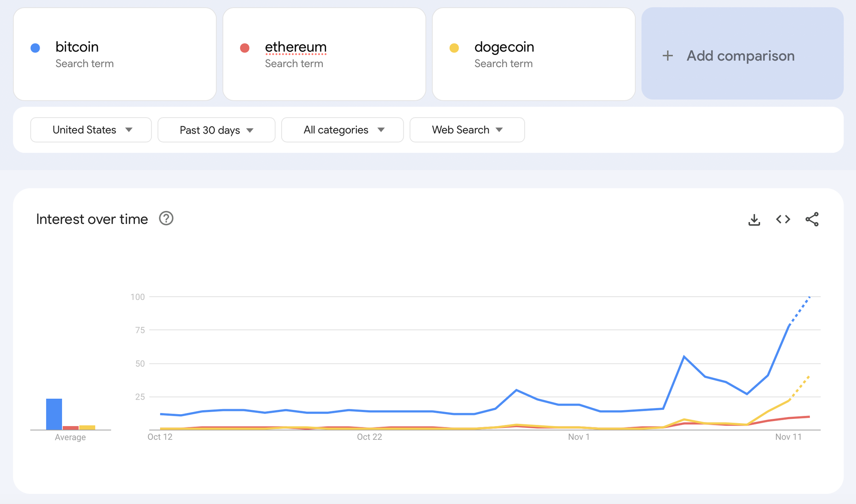Edit the dogecoin search term card

click(533, 54)
